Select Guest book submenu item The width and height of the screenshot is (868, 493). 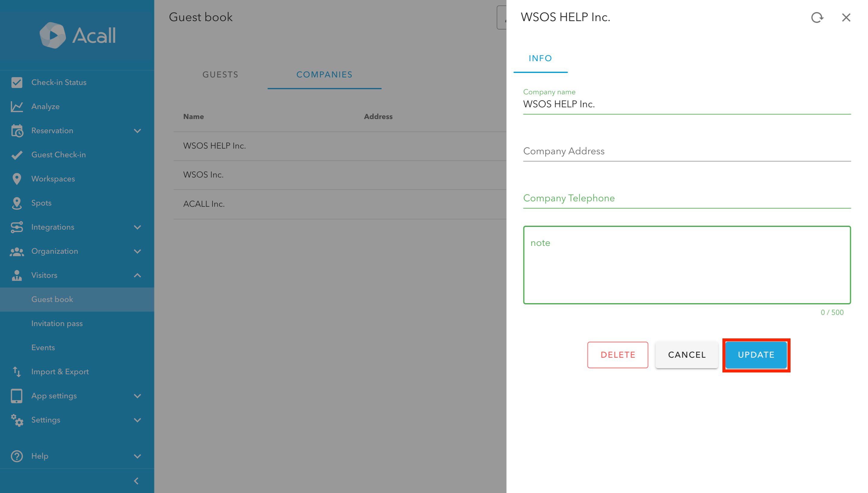[x=77, y=299]
